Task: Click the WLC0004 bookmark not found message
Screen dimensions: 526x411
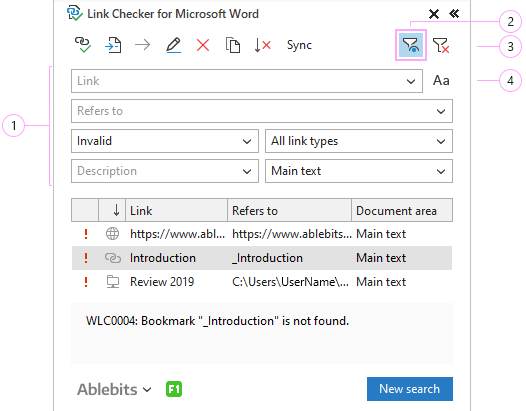Action: click(217, 321)
